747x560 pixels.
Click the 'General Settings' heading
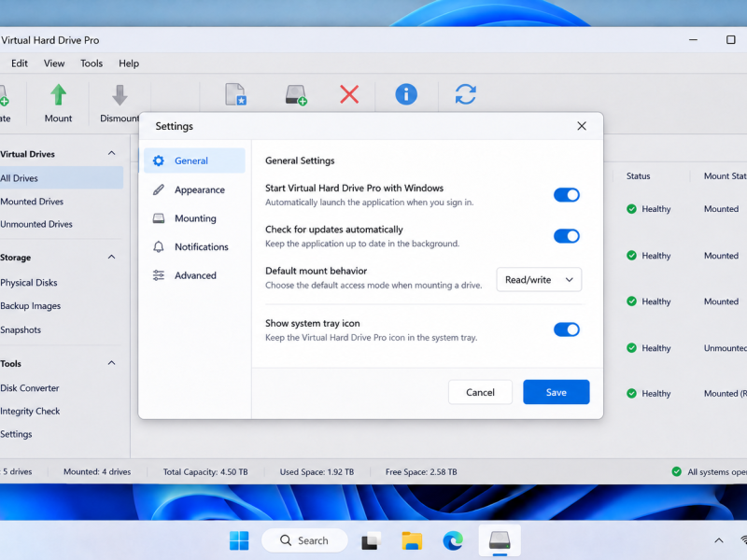click(x=300, y=161)
